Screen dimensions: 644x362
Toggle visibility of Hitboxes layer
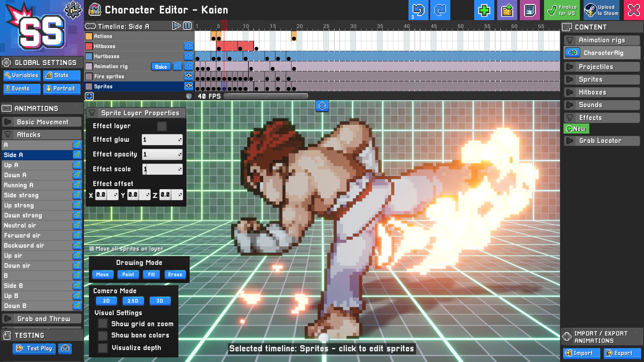tap(189, 46)
